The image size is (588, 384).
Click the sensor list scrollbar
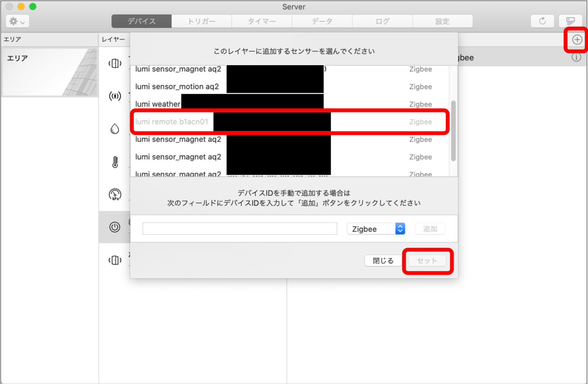[453, 131]
